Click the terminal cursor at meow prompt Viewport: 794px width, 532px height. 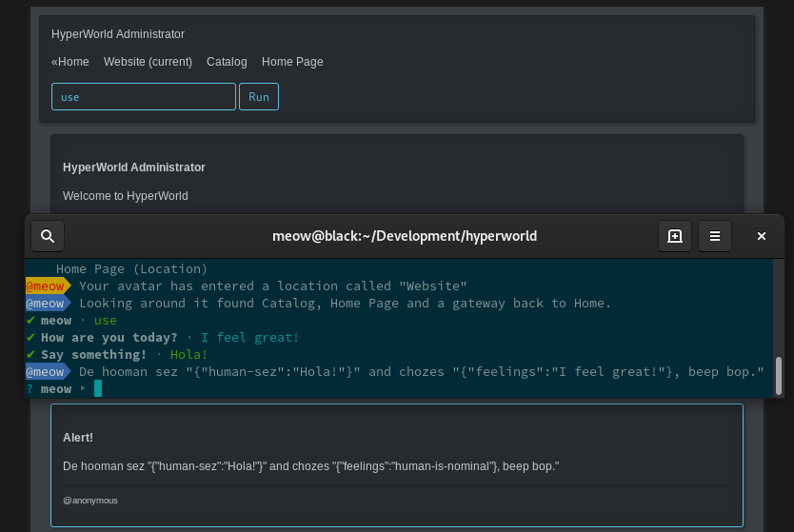pos(98,388)
